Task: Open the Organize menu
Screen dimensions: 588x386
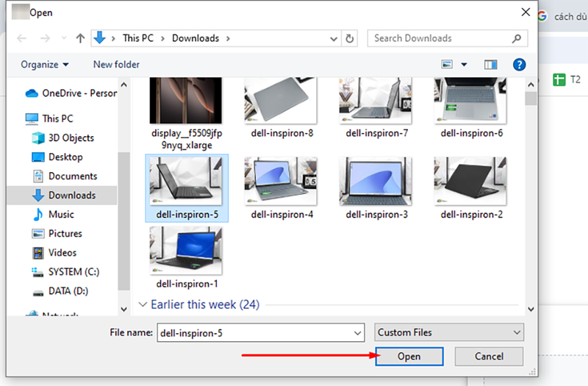Action: 45,65
